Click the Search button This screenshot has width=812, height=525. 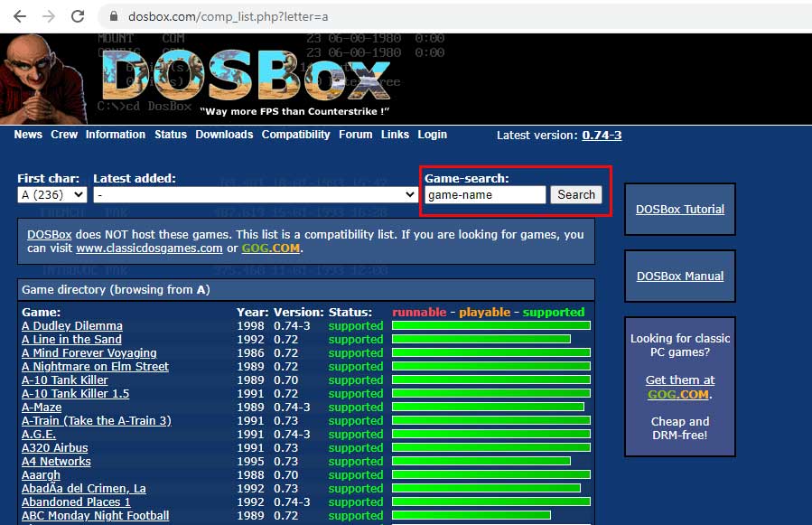click(x=576, y=195)
